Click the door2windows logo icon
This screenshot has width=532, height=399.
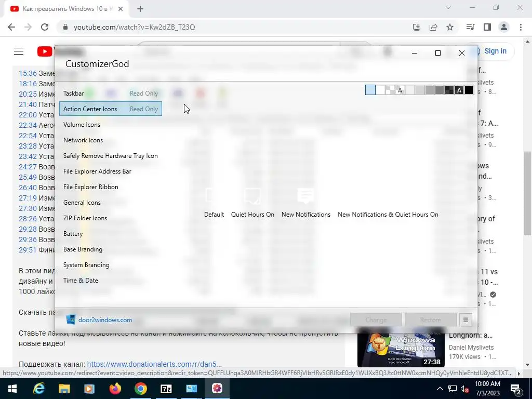pyautogui.click(x=71, y=320)
